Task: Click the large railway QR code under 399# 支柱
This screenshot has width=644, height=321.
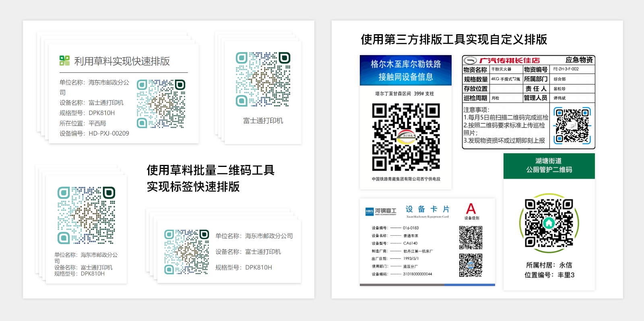Action: point(406,137)
